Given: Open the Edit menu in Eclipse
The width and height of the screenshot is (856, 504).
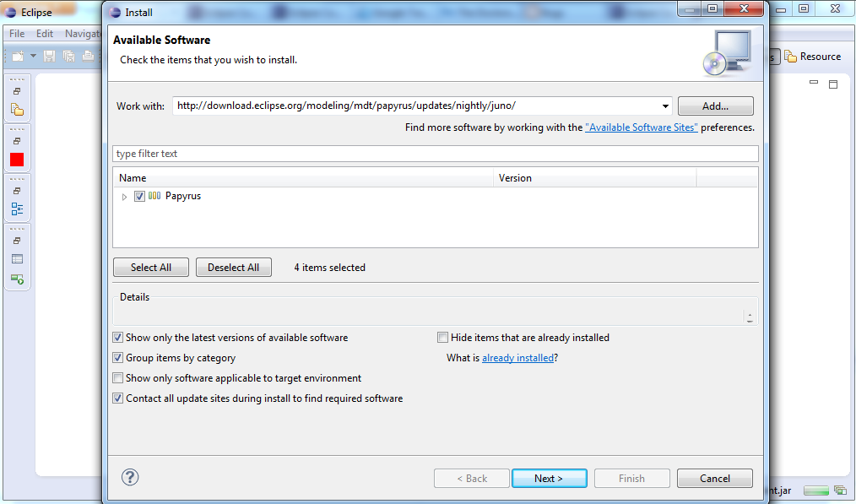Looking at the screenshot, I should pos(45,33).
